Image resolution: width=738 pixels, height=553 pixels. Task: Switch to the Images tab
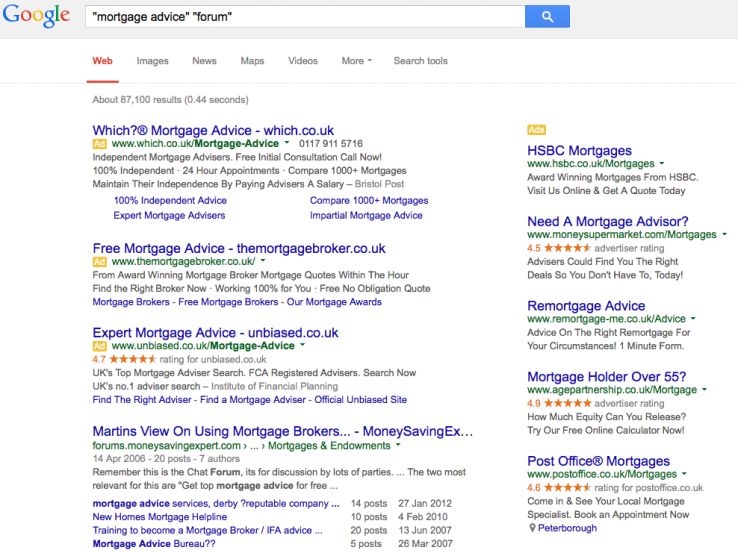point(152,61)
